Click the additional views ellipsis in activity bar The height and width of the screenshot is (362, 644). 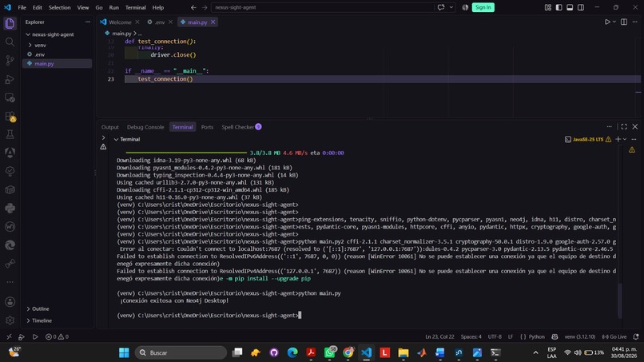pos(10,282)
